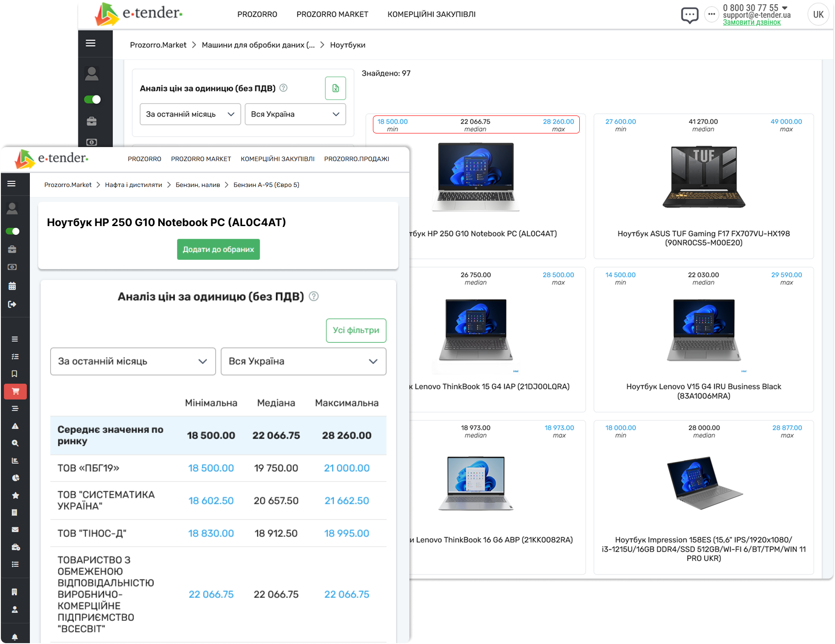Open notifications bell at sidebar bottom
835x644 pixels.
tap(15, 637)
